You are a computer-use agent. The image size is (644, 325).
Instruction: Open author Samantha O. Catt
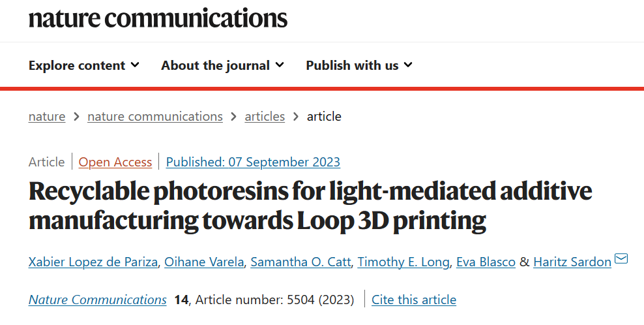(300, 262)
